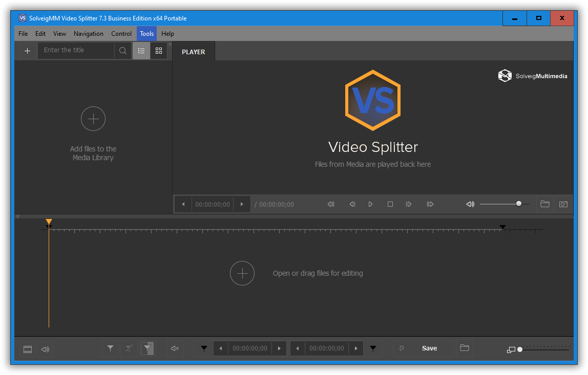This screenshot has height=375, width=588.
Task: Toggle the audio waveform speaker icon
Action: click(x=46, y=349)
